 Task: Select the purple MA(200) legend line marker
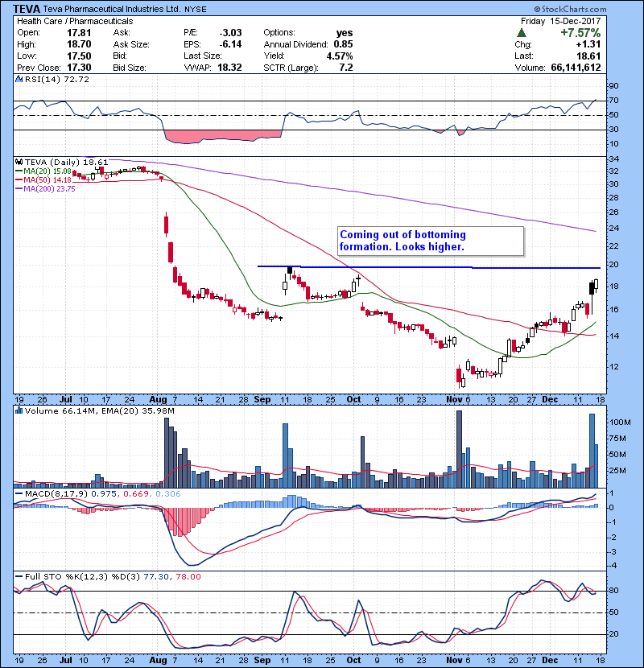tap(19, 188)
